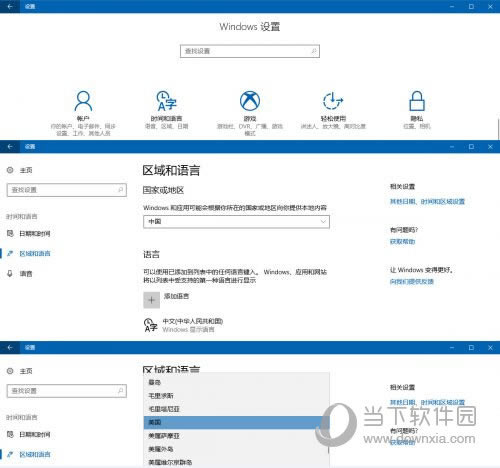Viewport: 500px width, 468px height.
Task: Click the 语音 microphone icon in the sidebar
Action: [10, 274]
